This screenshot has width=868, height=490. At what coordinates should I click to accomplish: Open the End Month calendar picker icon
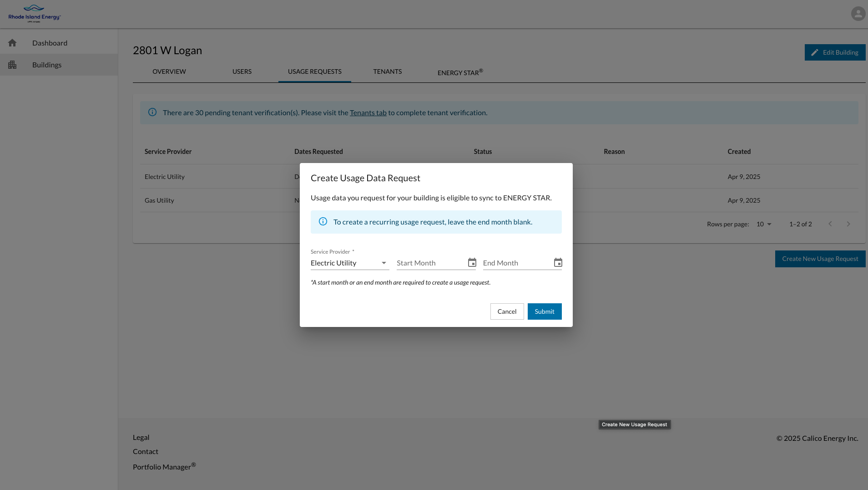(558, 263)
